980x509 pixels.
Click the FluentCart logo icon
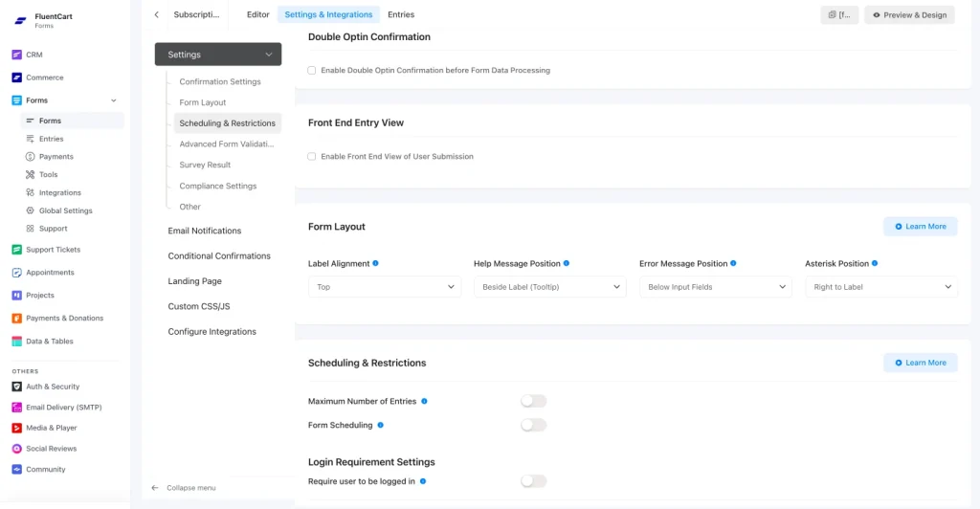click(21, 21)
